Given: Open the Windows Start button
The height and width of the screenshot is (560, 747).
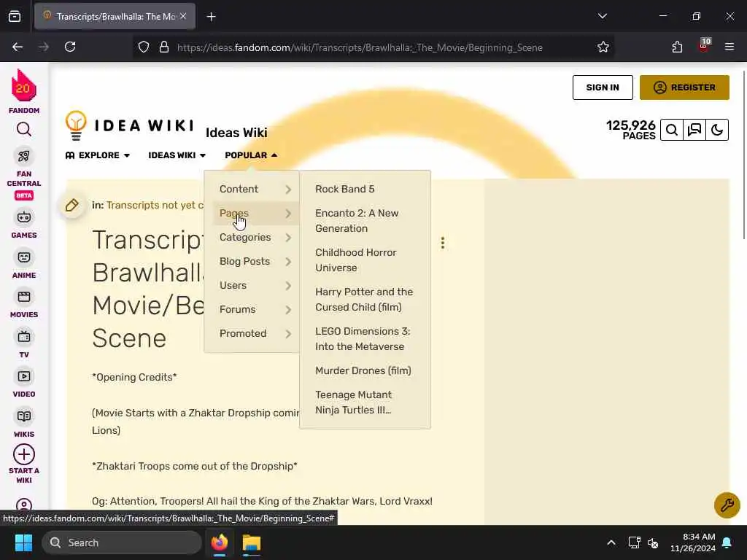Looking at the screenshot, I should click(23, 542).
